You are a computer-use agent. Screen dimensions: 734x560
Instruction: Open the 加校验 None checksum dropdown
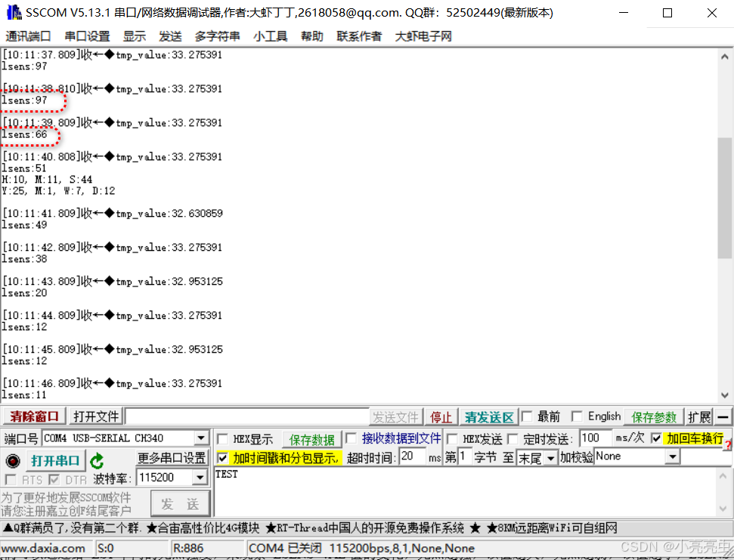click(x=673, y=456)
